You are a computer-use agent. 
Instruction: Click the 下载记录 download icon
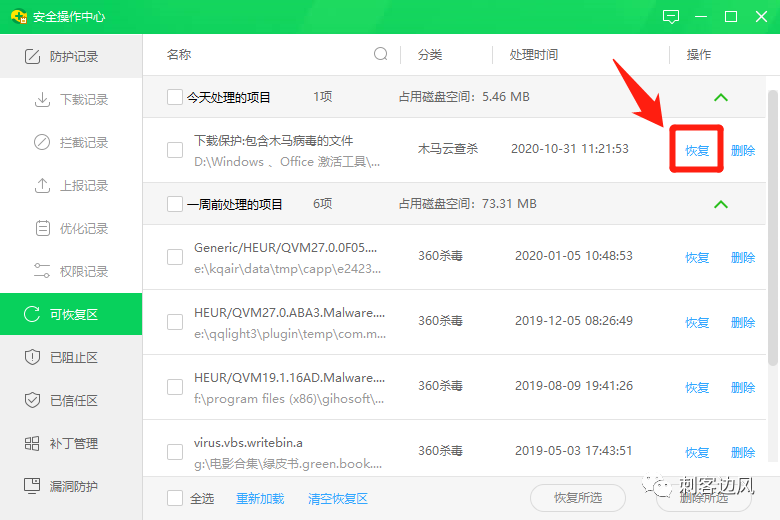[42, 100]
